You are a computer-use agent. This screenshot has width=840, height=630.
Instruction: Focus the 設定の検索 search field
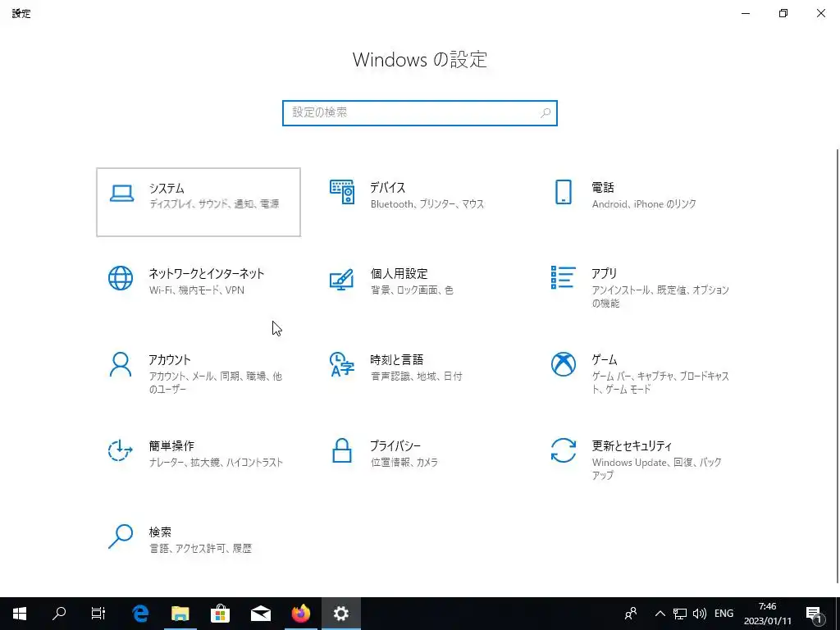420,113
